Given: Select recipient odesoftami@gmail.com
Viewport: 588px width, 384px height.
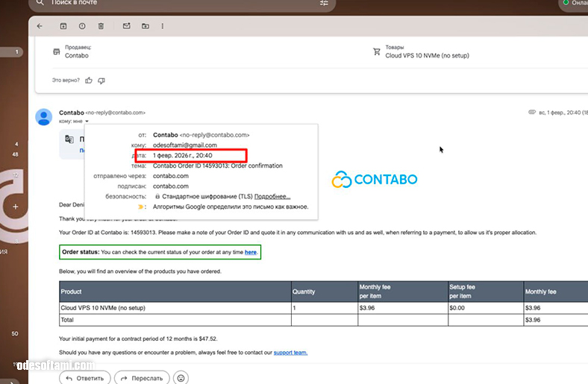Looking at the screenshot, I should [185, 145].
